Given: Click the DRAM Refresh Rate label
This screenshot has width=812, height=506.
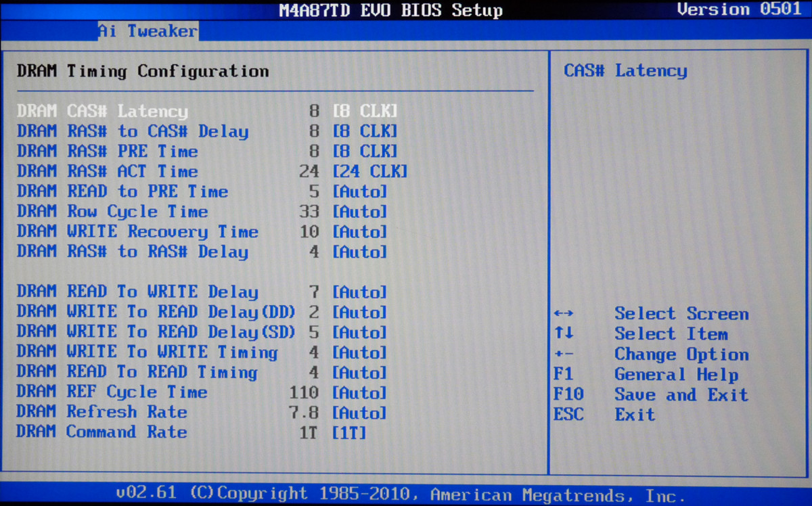Looking at the screenshot, I should coord(102,412).
